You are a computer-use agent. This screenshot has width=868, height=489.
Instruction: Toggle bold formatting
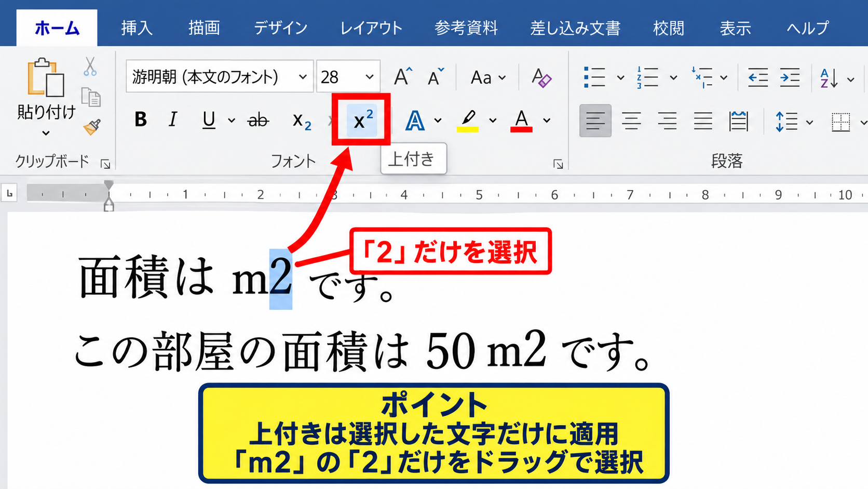coord(140,120)
